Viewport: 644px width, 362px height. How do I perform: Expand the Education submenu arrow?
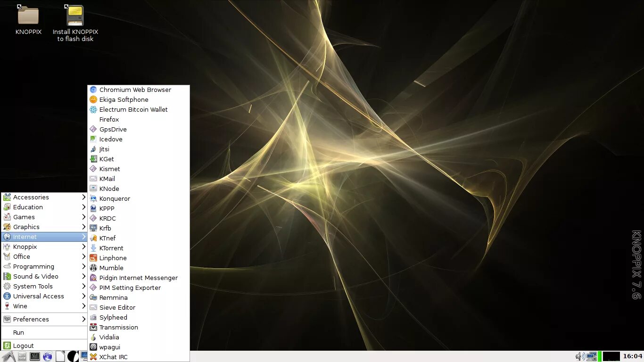click(84, 207)
